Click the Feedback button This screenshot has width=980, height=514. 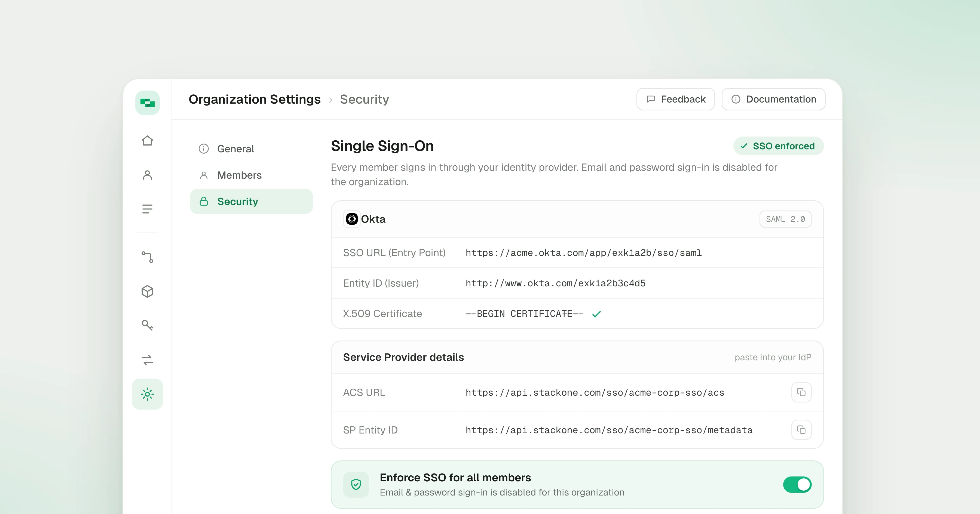(676, 99)
